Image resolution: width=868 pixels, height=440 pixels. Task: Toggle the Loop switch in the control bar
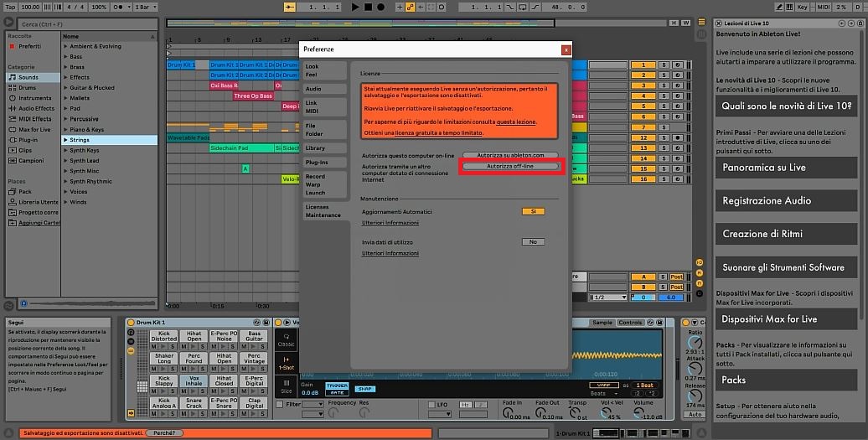pyautogui.click(x=522, y=8)
